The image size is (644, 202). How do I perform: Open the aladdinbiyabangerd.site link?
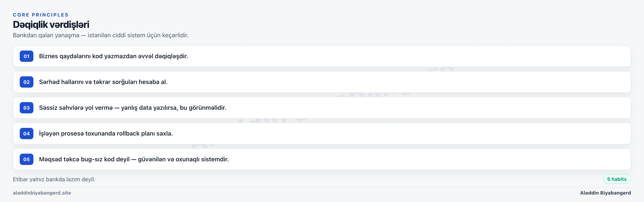point(42,193)
